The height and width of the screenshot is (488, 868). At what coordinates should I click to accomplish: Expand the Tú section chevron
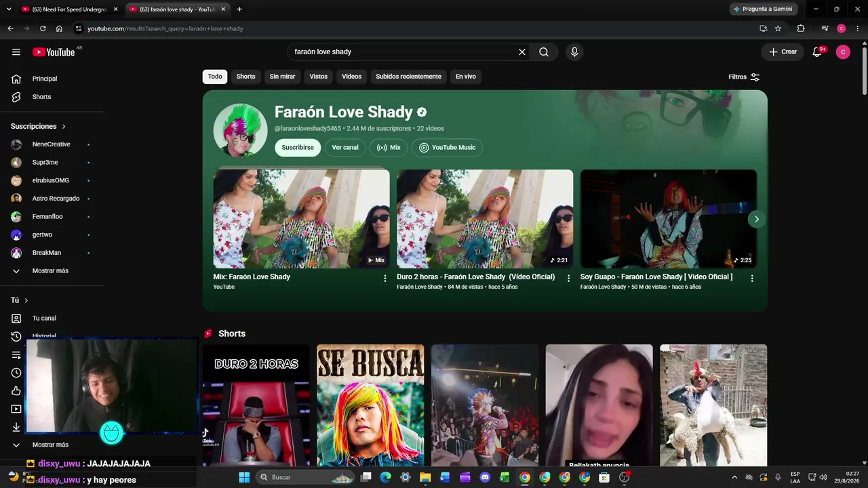[26, 300]
